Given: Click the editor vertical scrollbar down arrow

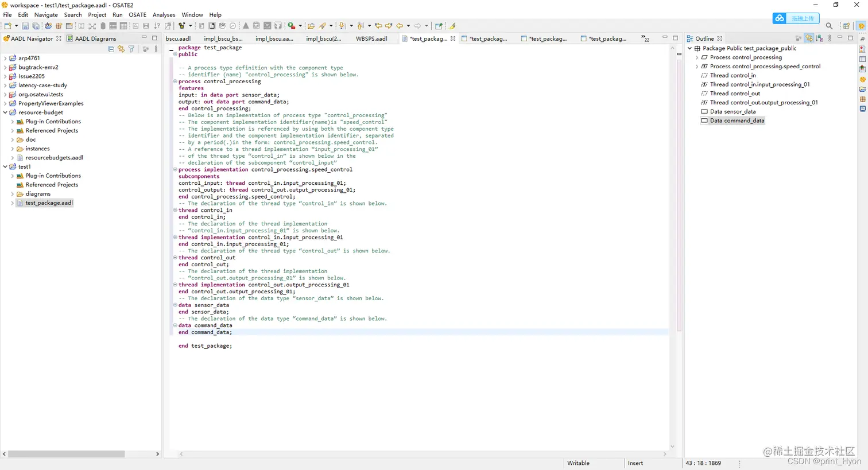Looking at the screenshot, I should (672, 446).
